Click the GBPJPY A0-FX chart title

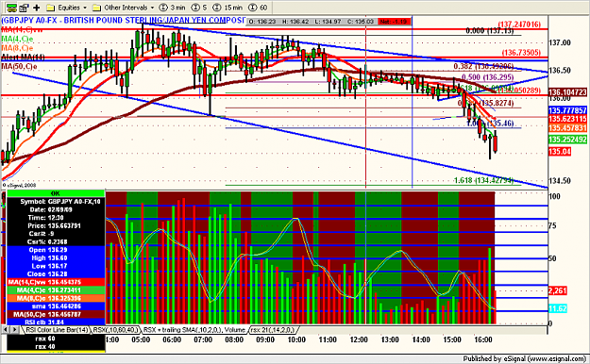[123, 21]
